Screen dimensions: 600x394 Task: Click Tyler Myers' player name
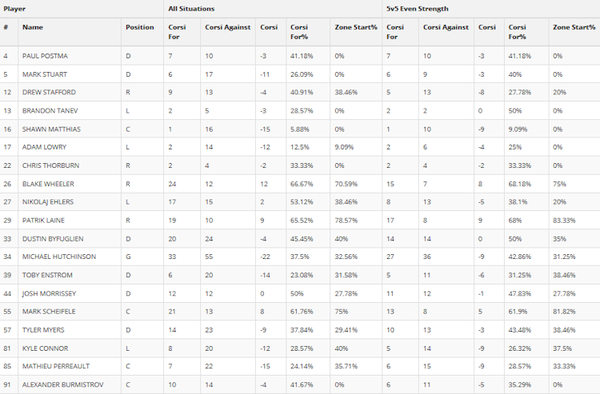[43, 330]
